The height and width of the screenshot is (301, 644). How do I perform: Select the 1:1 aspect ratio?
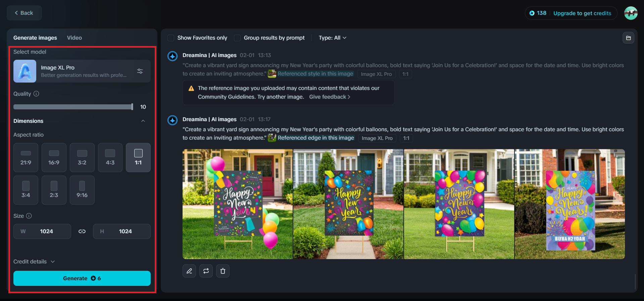click(x=138, y=157)
